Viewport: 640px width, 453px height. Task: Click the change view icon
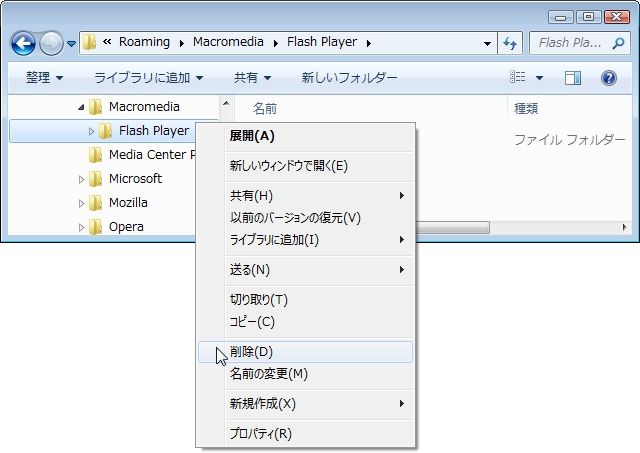click(518, 77)
